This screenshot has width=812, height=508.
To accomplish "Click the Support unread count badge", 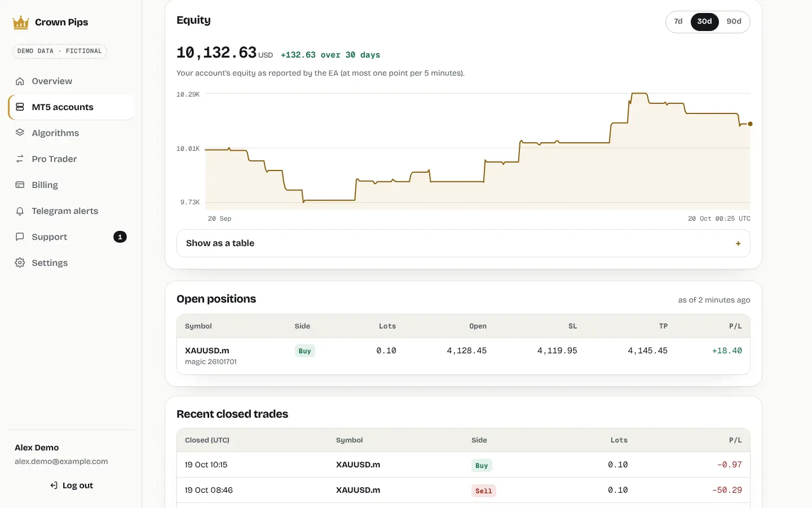I will (120, 237).
